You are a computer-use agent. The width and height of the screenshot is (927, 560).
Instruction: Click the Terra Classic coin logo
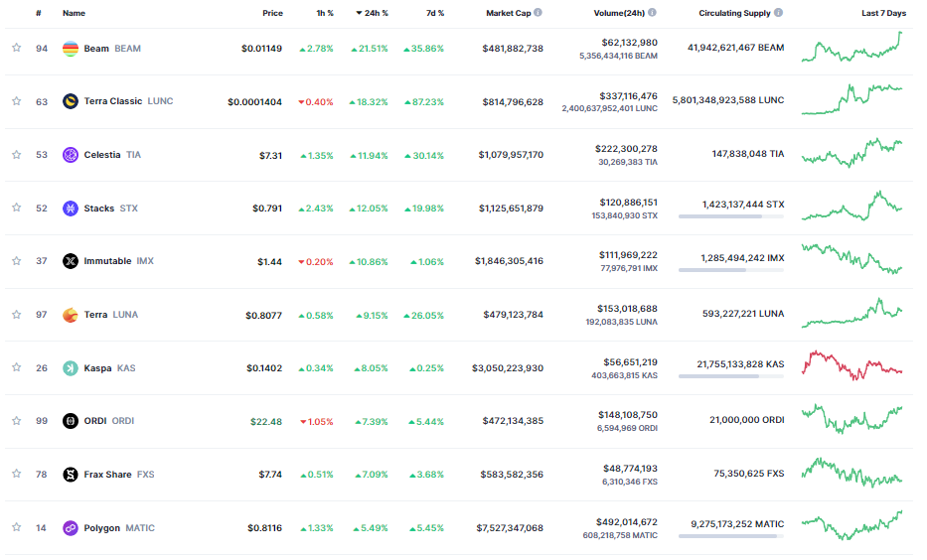[71, 101]
